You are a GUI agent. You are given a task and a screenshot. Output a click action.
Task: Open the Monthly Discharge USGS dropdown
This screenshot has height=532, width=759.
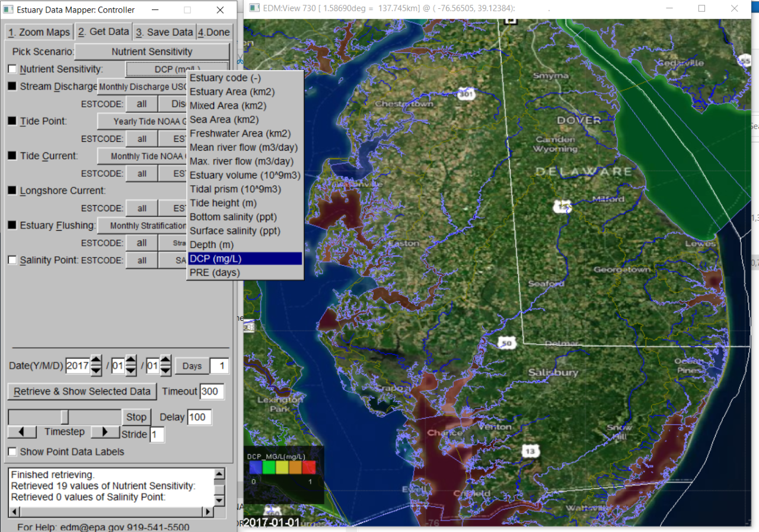142,87
